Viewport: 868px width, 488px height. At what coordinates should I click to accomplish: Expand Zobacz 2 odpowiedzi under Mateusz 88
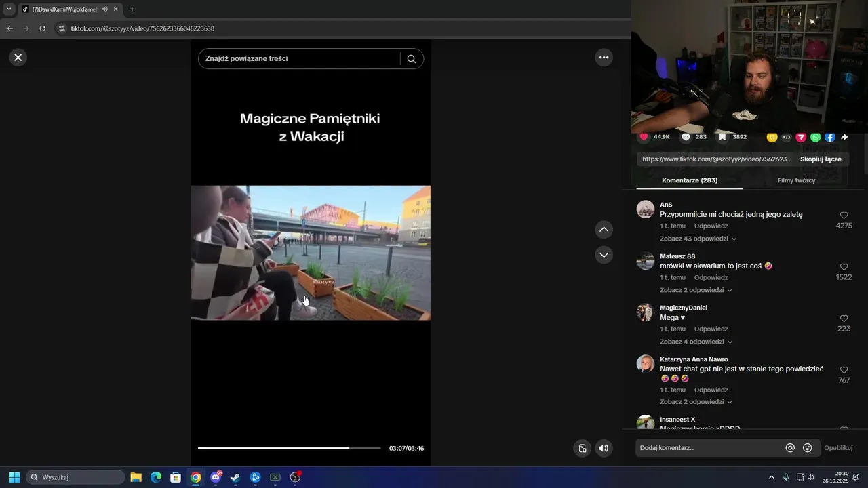click(696, 290)
